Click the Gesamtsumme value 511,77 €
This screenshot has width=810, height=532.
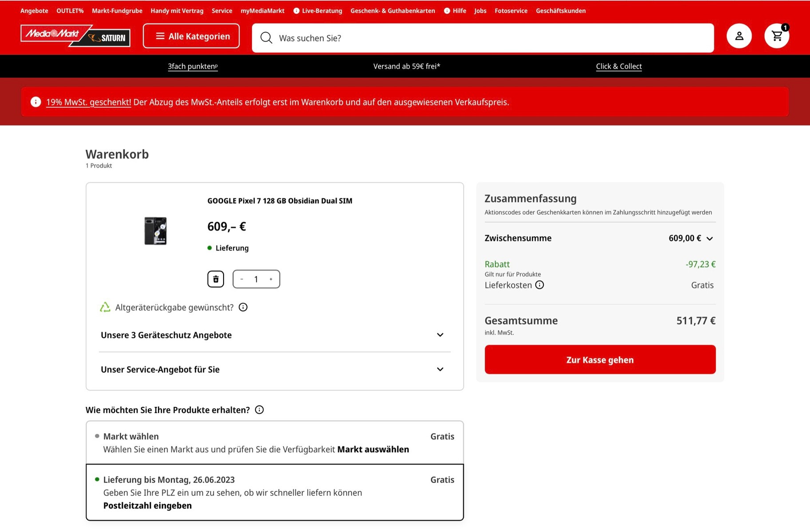coord(696,321)
